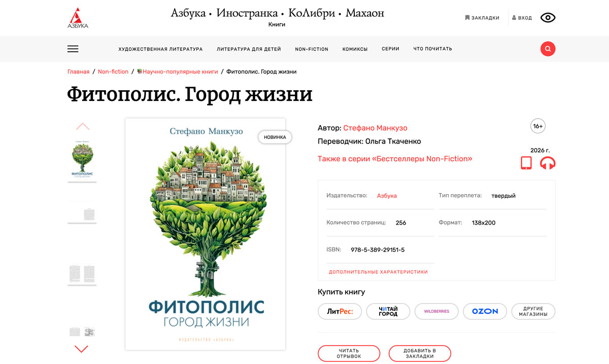Open the Non-fiction menu item
The image size is (609, 364).
[312, 49]
